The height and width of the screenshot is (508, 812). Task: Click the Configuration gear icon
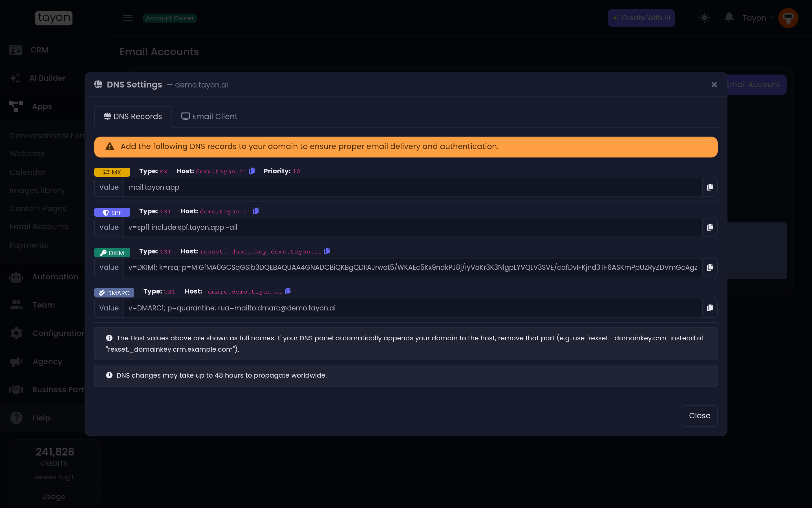click(16, 333)
